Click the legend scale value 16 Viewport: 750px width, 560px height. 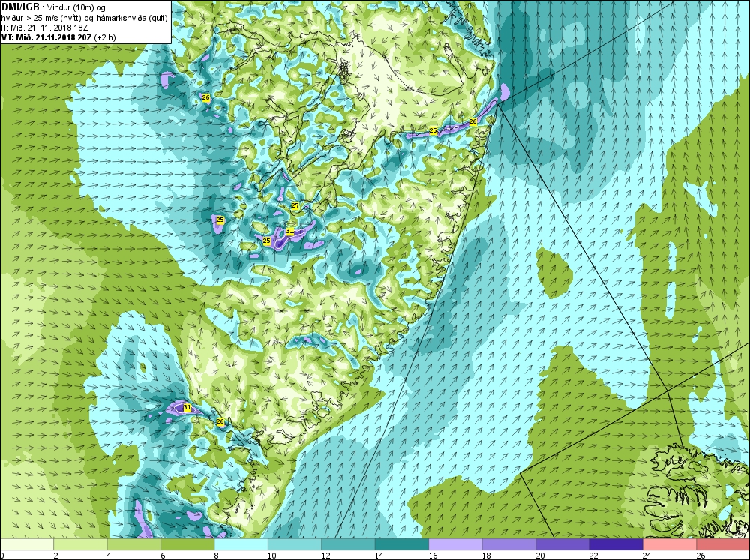point(433,556)
